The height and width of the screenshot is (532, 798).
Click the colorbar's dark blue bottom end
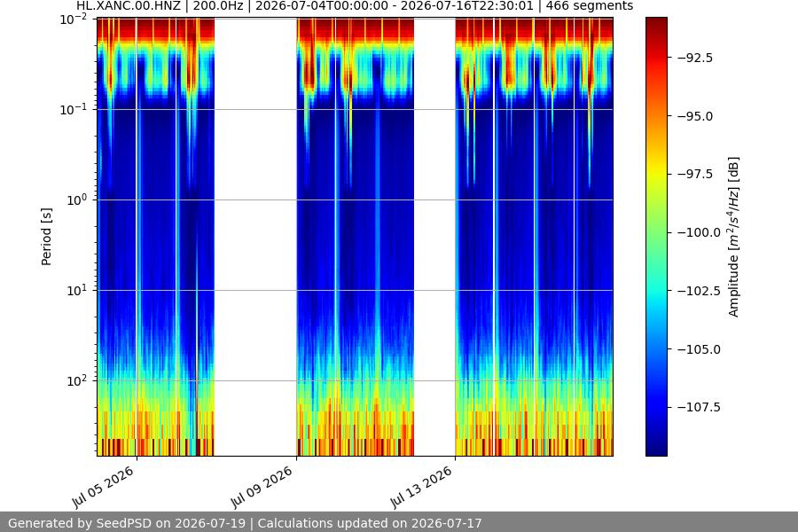(656, 452)
